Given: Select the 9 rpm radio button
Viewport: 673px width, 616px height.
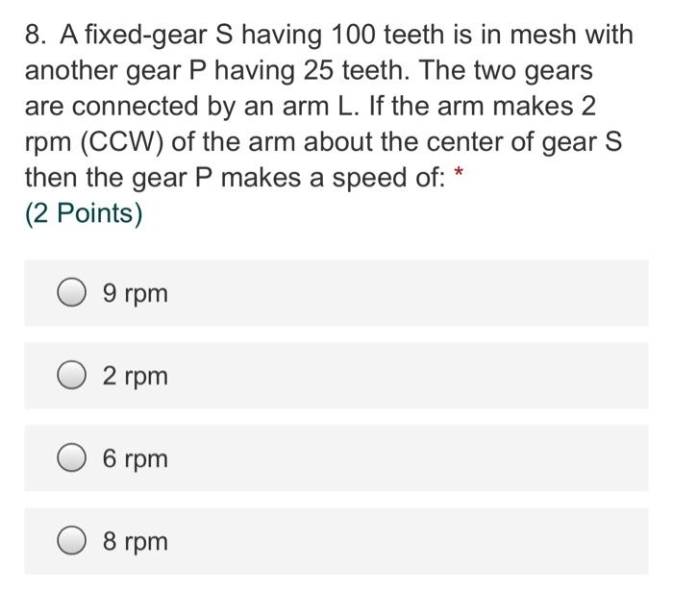Looking at the screenshot, I should coord(71,292).
